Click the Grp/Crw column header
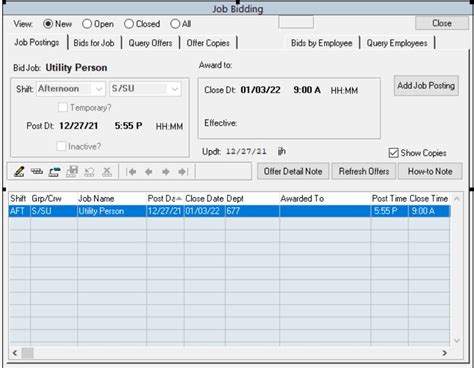This screenshot has height=368, width=474. click(x=54, y=199)
